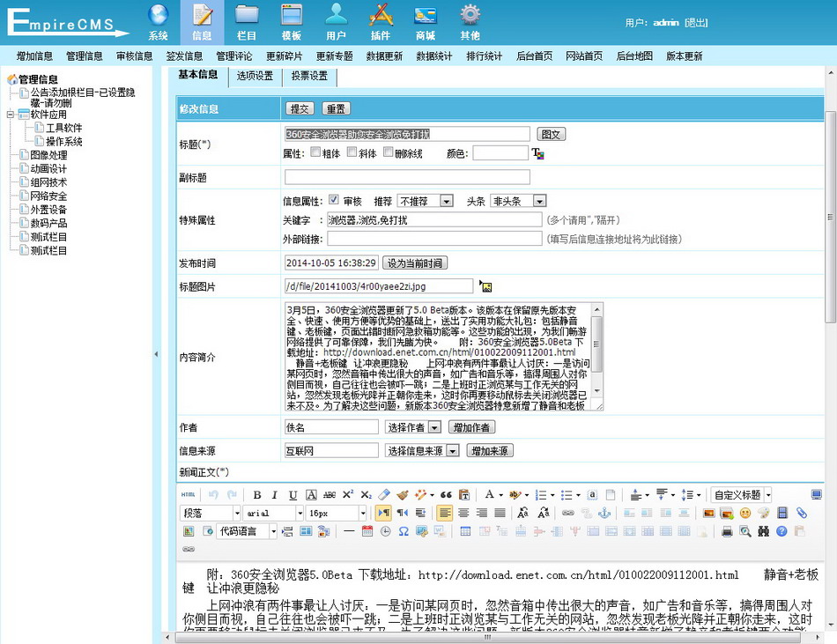The width and height of the screenshot is (837, 644).
Task: Open arial font family dropdown
Action: pyautogui.click(x=273, y=513)
